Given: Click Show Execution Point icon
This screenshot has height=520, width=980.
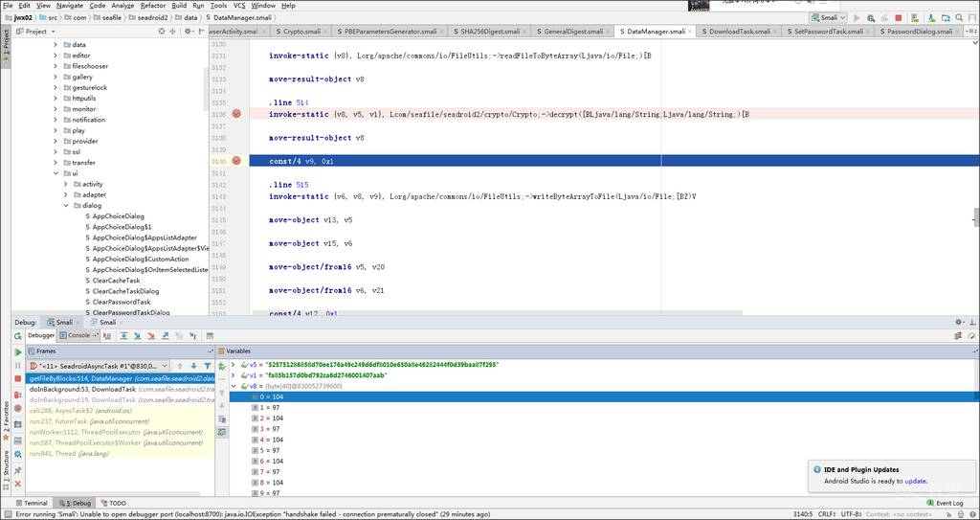Looking at the screenshot, I should pyautogui.click(x=107, y=335).
